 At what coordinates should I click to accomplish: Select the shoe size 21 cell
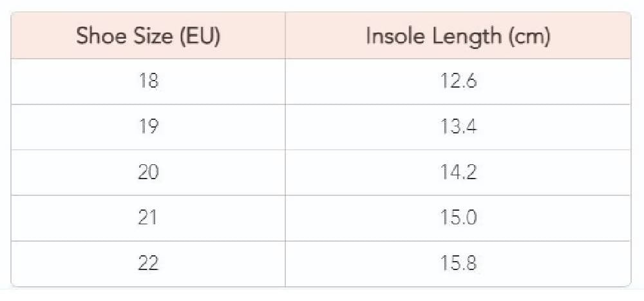148,218
